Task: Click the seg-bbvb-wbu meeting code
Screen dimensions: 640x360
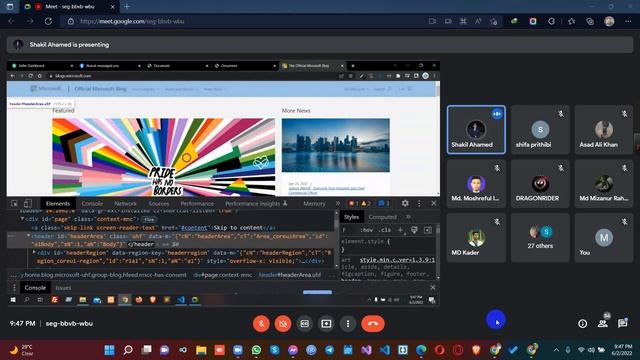Action: point(69,324)
